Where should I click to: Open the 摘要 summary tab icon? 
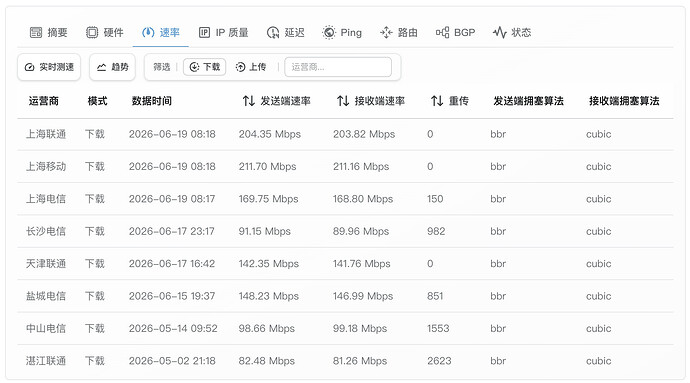(36, 32)
